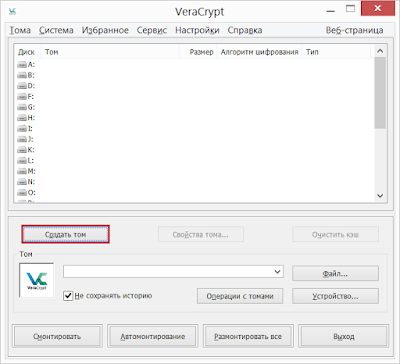
Task: Click the Размонтировать все button
Action: coord(248,336)
